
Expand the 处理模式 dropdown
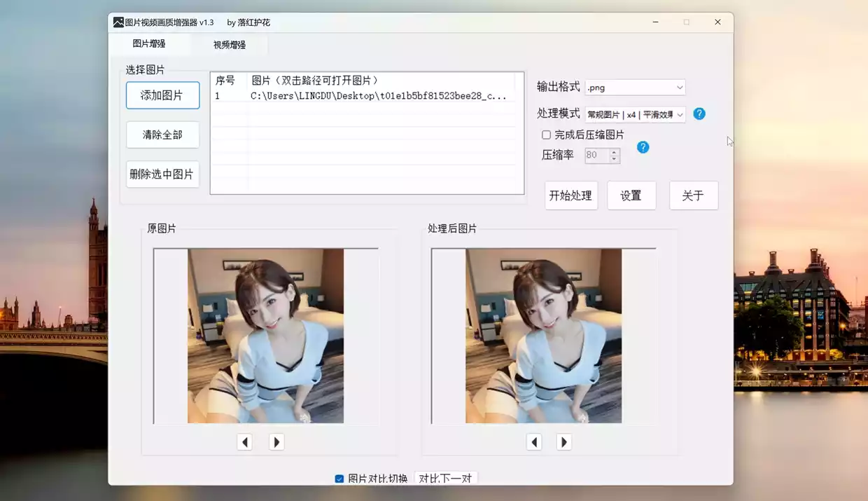click(x=635, y=114)
